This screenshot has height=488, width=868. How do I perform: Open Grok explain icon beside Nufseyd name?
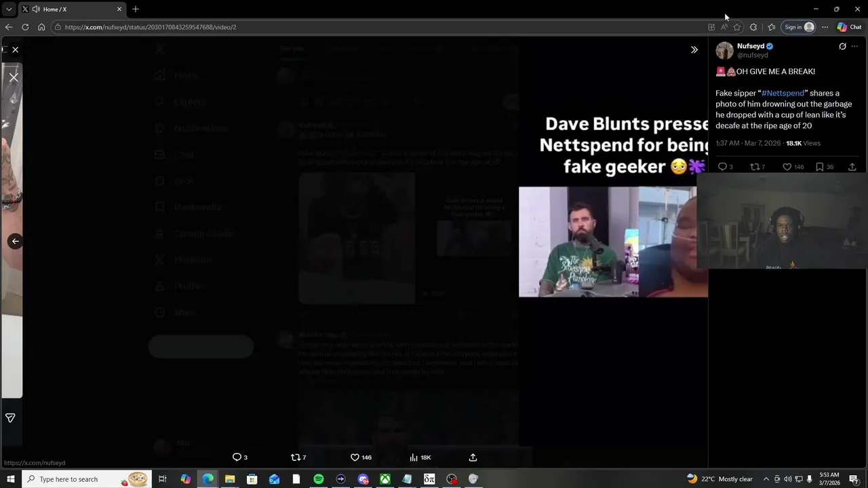tap(842, 46)
